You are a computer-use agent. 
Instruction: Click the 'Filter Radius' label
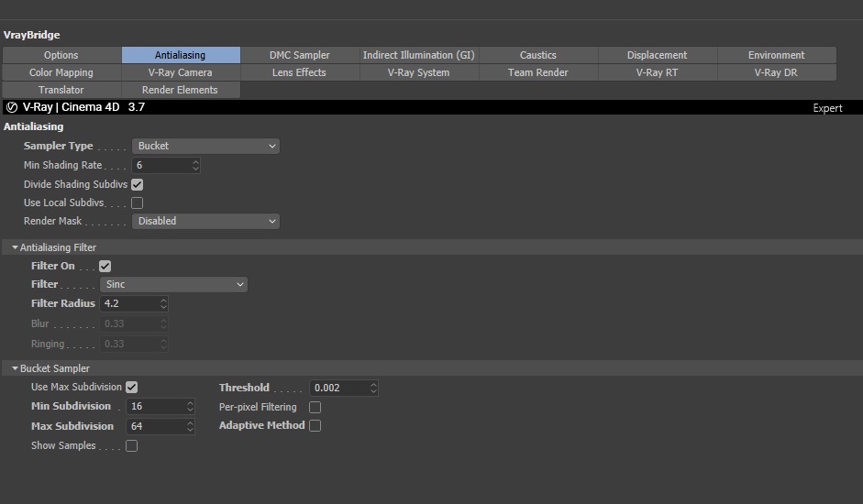(x=63, y=303)
